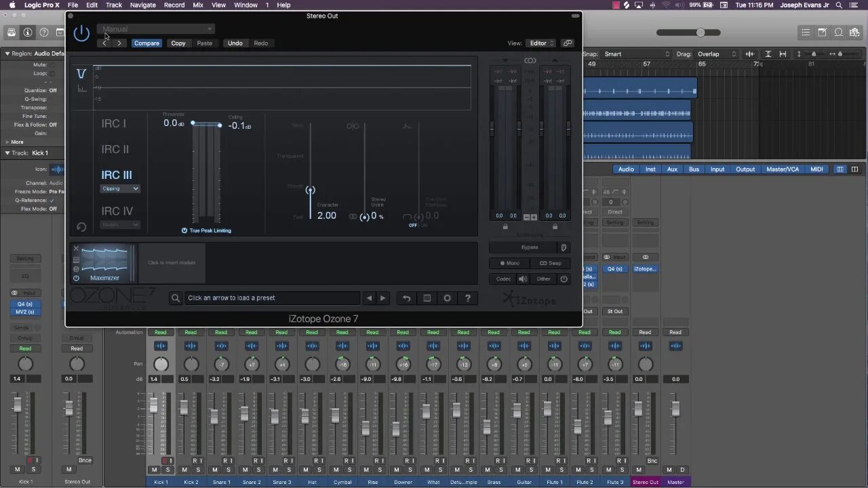Select IRC II limiter mode
This screenshot has height=488, width=868.
(115, 149)
